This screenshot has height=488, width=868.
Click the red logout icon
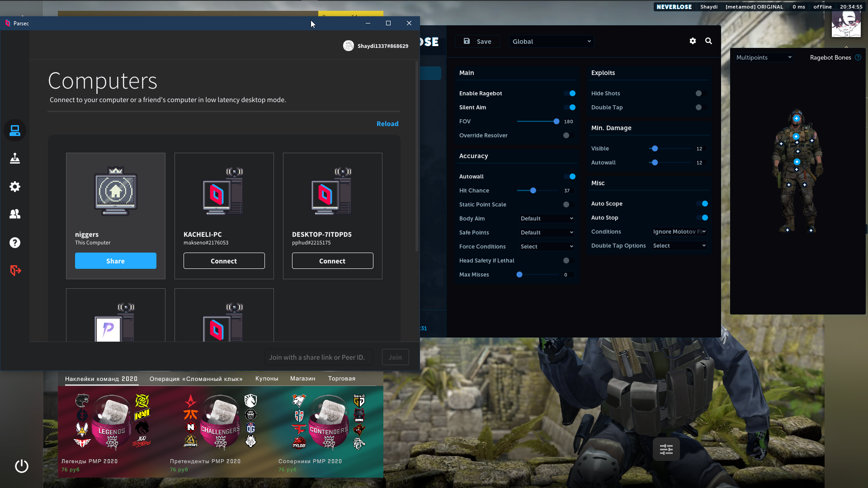[x=15, y=271]
